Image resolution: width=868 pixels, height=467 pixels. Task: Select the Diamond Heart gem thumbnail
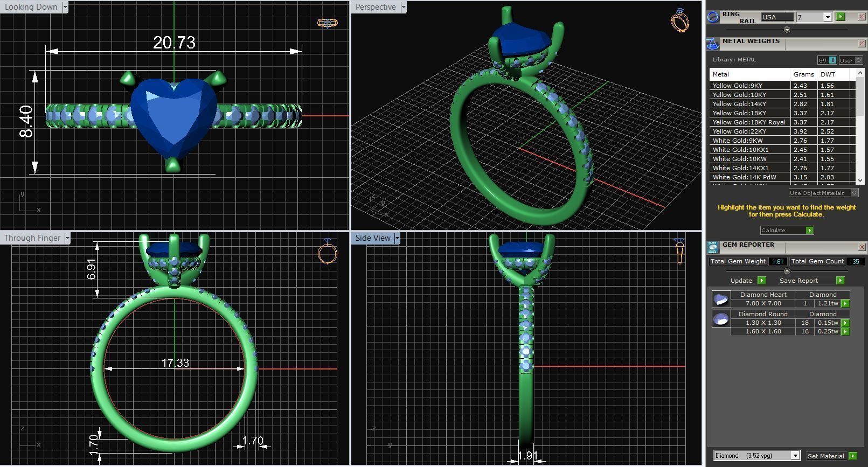click(x=721, y=299)
